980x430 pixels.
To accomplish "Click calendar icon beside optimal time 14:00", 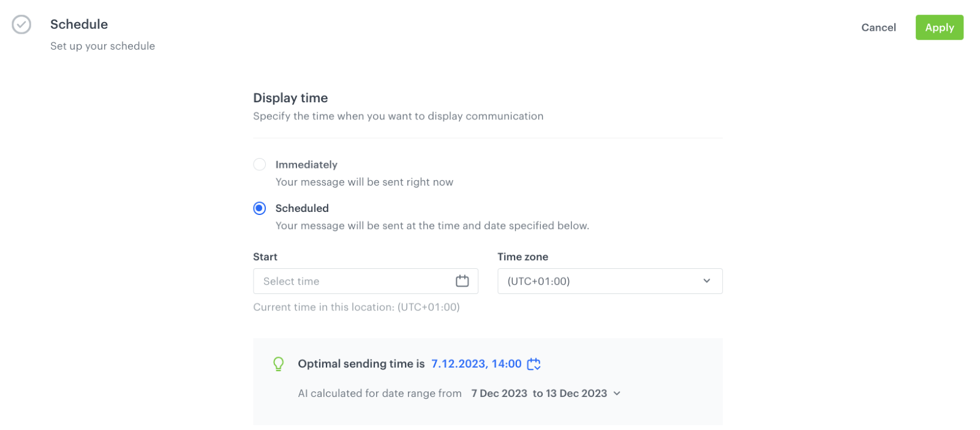I will [533, 364].
